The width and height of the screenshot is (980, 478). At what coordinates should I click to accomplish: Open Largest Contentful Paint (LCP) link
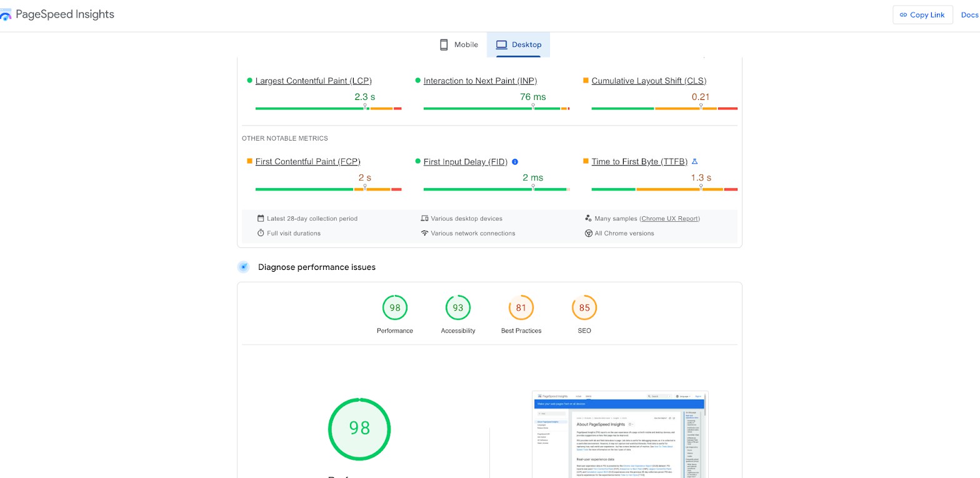pyautogui.click(x=313, y=81)
